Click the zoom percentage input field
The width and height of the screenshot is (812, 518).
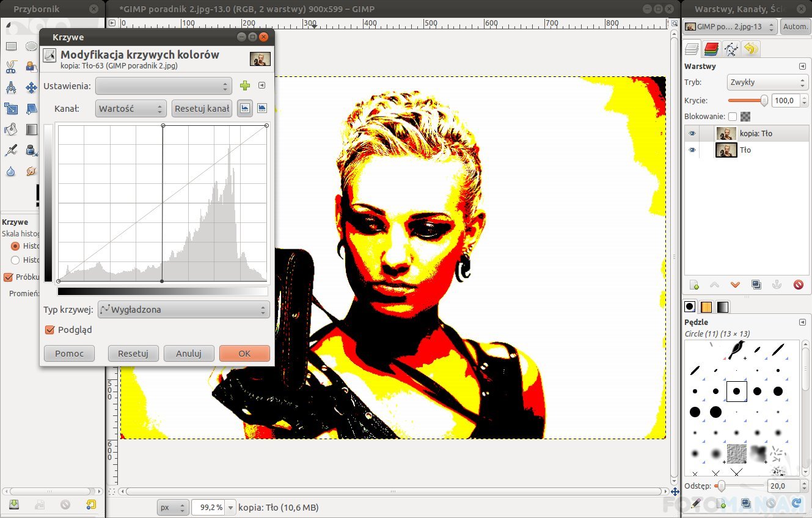pyautogui.click(x=208, y=507)
